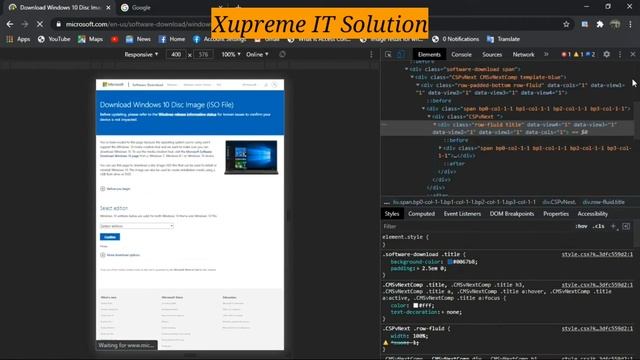Open the #0067b8 background color swatch

pos(450,262)
